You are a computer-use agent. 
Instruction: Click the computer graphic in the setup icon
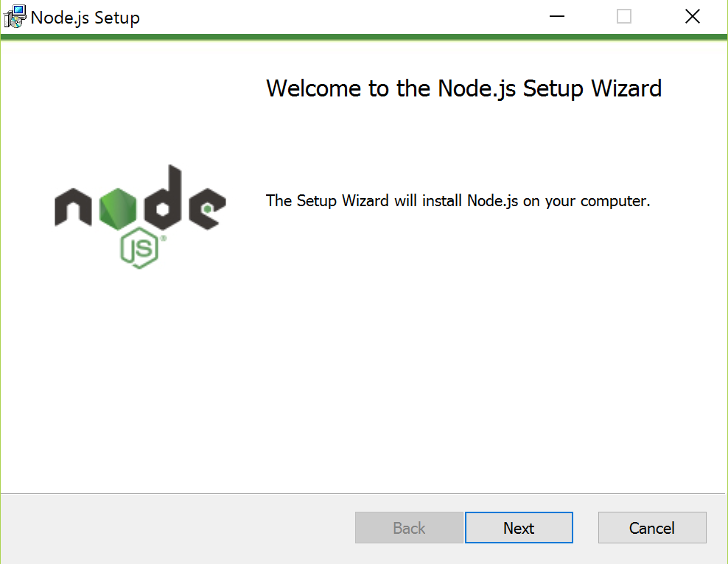[18, 10]
